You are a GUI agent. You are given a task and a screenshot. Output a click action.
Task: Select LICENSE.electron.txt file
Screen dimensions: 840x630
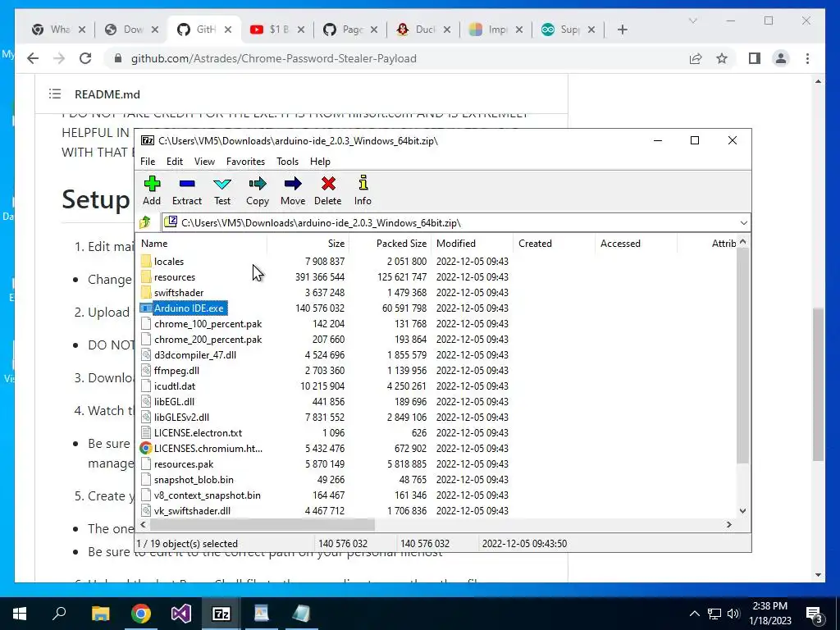click(198, 432)
